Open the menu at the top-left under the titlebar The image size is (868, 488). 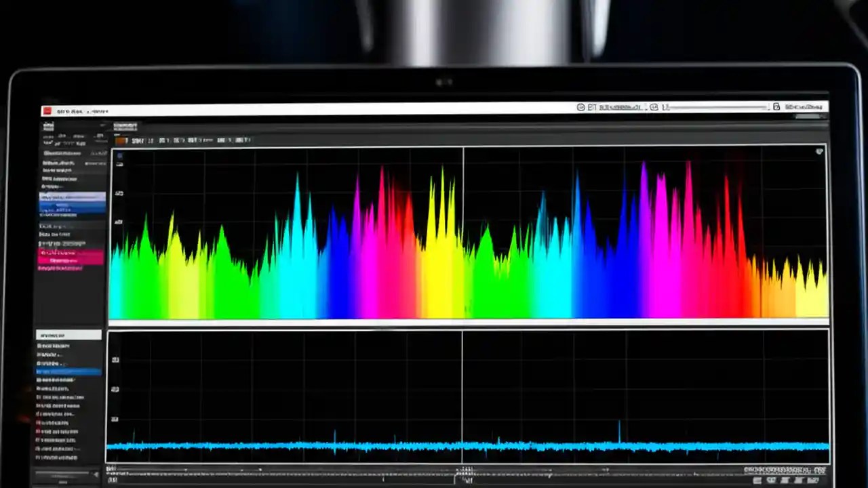(x=49, y=126)
